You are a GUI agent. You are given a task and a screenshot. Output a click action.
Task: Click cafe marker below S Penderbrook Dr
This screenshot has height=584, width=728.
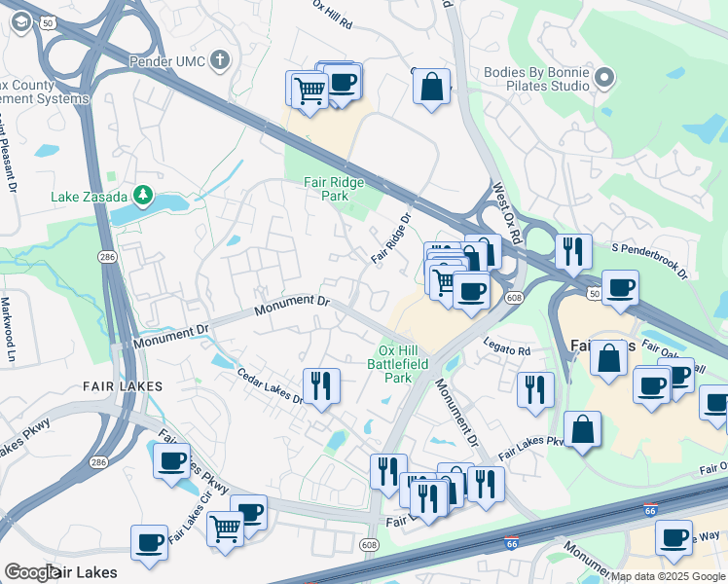coord(620,287)
